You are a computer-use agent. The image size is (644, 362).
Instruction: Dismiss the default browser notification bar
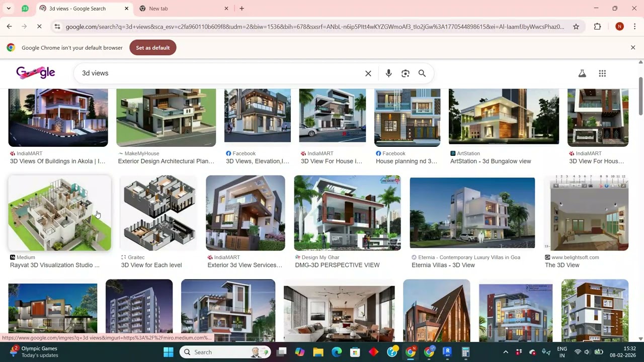[x=633, y=48]
